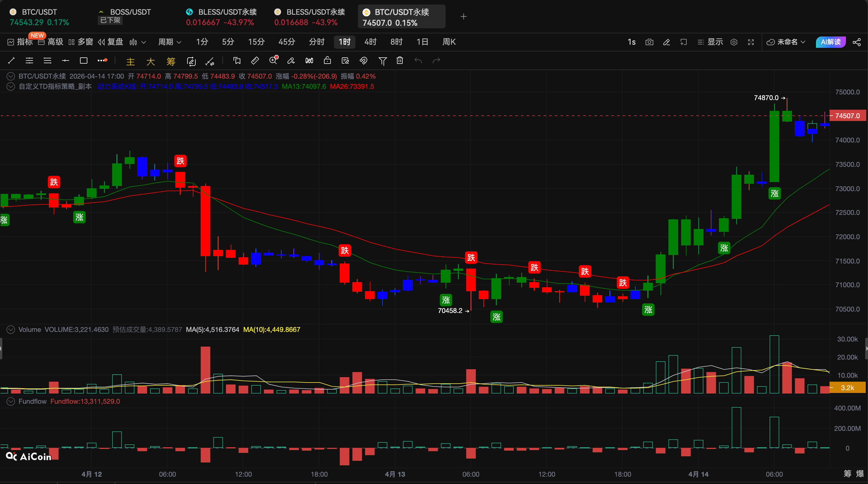Click the trash delete drawings icon

[400, 60]
